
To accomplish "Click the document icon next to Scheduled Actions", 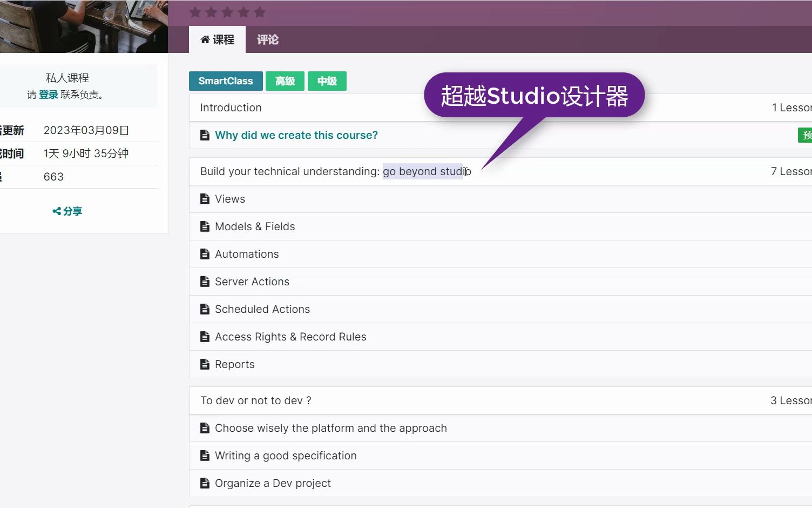I will (205, 309).
